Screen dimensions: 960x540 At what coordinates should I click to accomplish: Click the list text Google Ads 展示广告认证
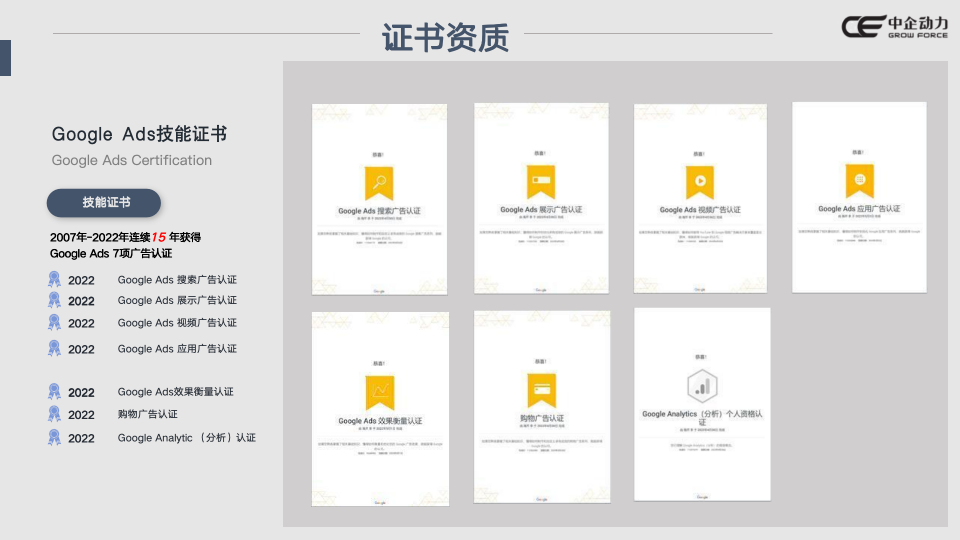pos(177,301)
